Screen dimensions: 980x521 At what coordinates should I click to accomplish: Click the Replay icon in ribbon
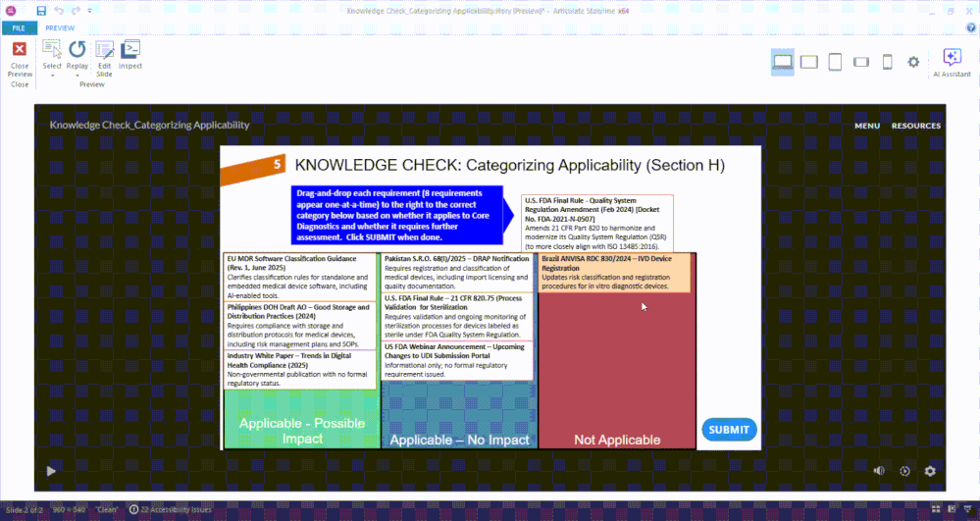[x=77, y=49]
